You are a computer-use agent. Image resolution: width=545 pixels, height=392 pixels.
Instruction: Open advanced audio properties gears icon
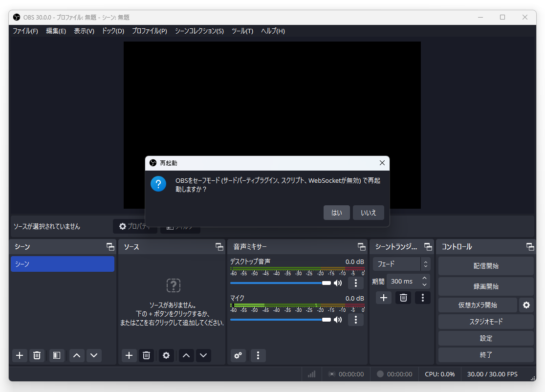[238, 355]
